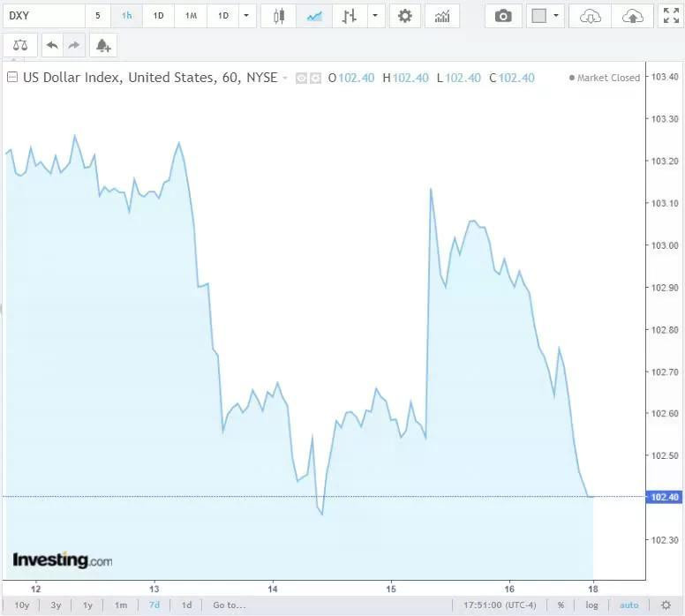Click the date 16 on time axis
Image resolution: width=685 pixels, height=616 pixels.
509,589
